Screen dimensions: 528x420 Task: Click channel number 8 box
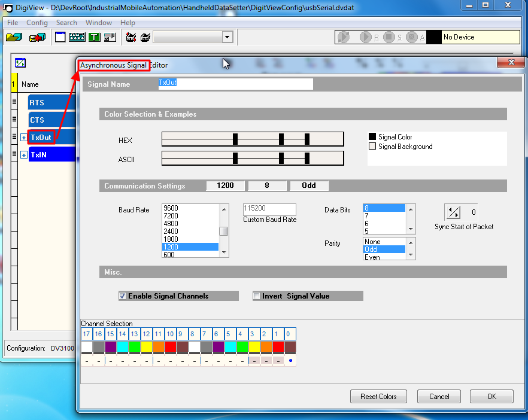pos(195,334)
